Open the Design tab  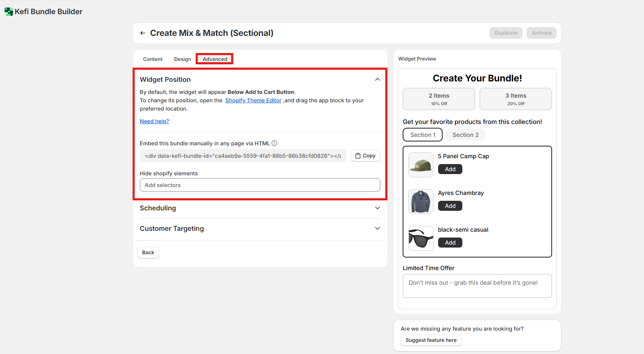coord(183,59)
